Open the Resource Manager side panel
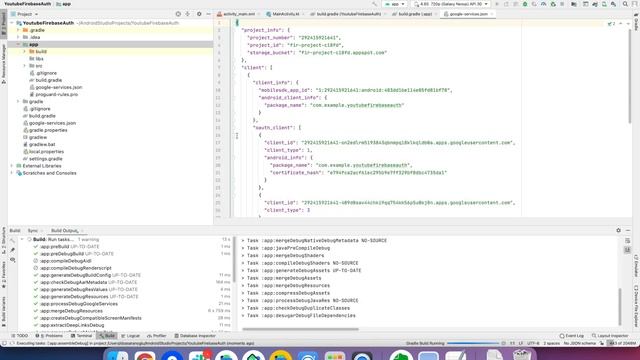 (4, 64)
